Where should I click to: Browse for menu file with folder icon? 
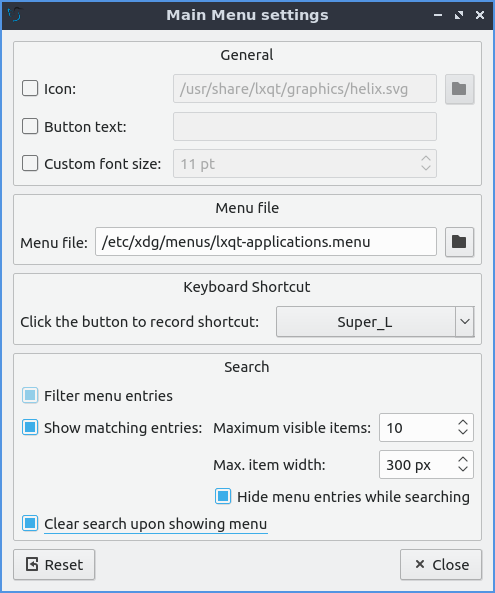[x=459, y=242]
